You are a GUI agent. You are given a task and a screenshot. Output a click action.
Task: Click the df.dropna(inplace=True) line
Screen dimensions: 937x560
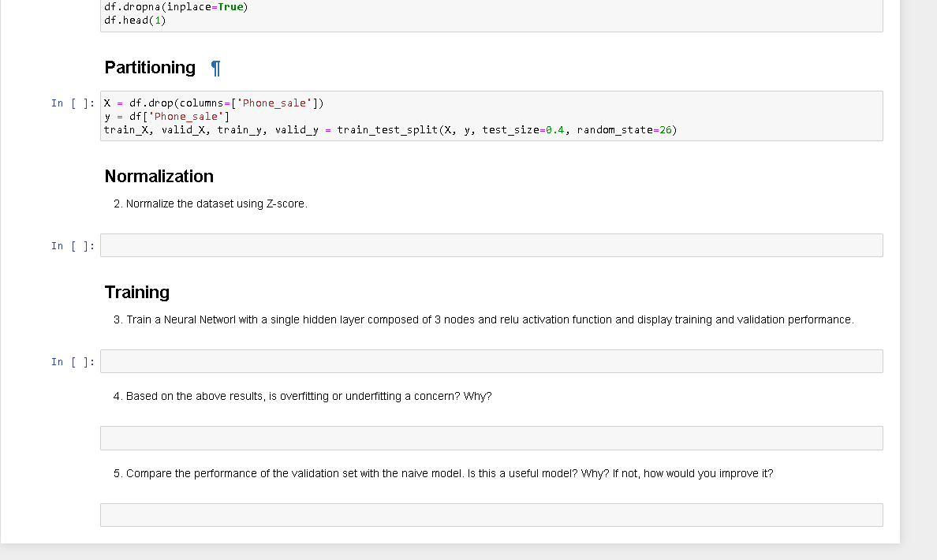pos(175,7)
